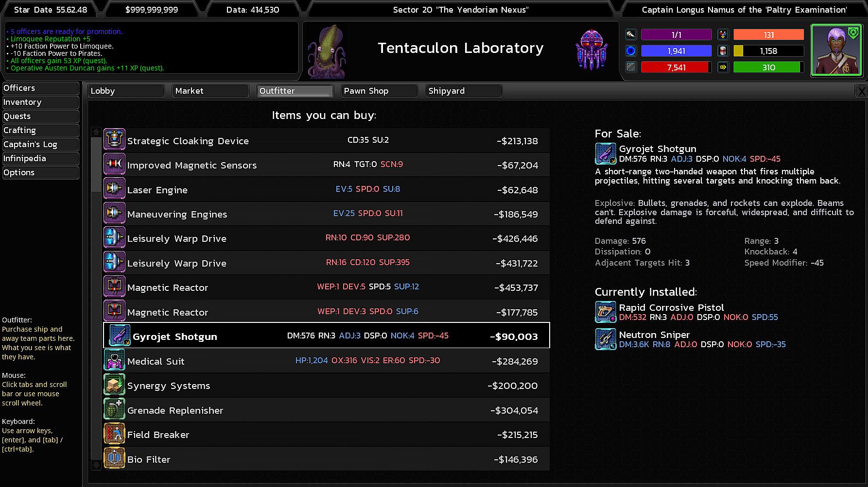Click the captain portrait in top corner
The height and width of the screenshot is (487, 868).
click(836, 50)
